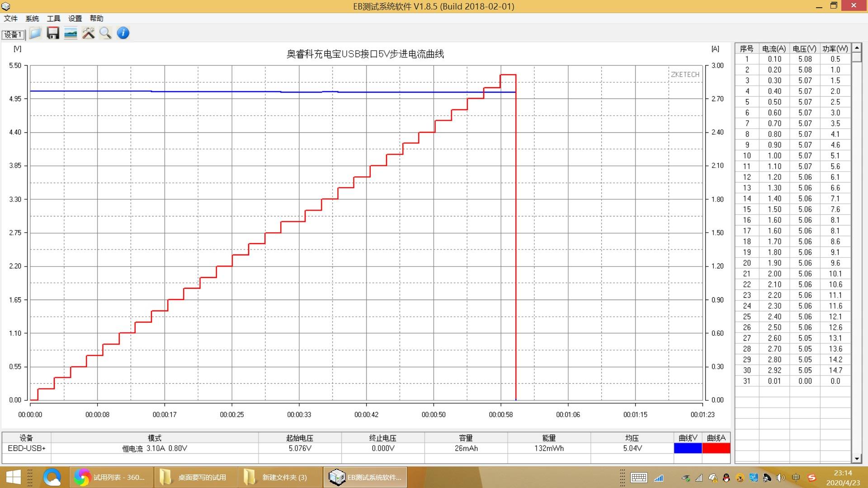
Task: Switch to 试用列表 - 360 browser window
Action: click(x=111, y=477)
